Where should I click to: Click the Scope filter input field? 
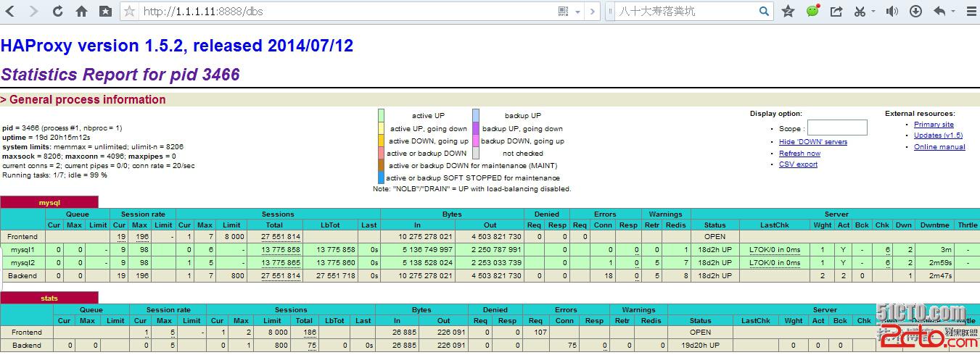click(x=837, y=128)
